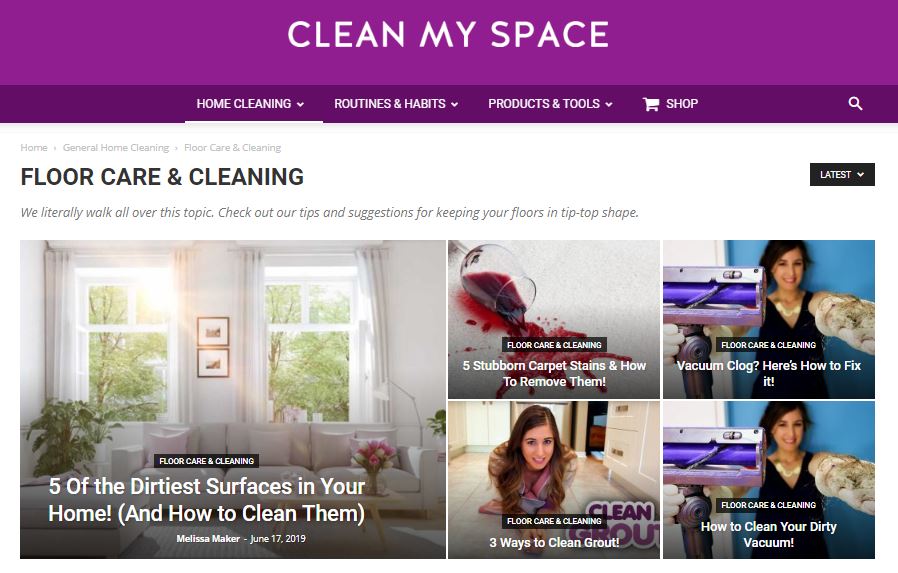Expand the Routines & Habits chevron
Image resolution: width=898 pixels, height=573 pixels.
coord(454,104)
